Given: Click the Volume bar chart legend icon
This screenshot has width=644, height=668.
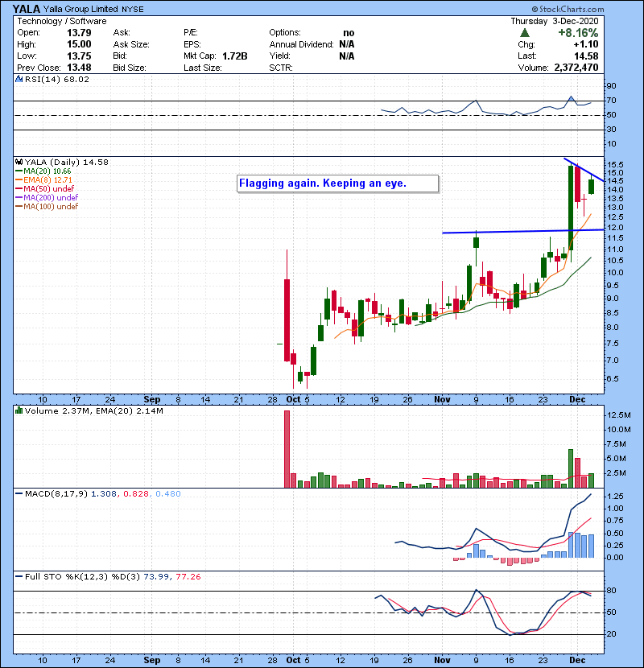Looking at the screenshot, I should point(19,410).
